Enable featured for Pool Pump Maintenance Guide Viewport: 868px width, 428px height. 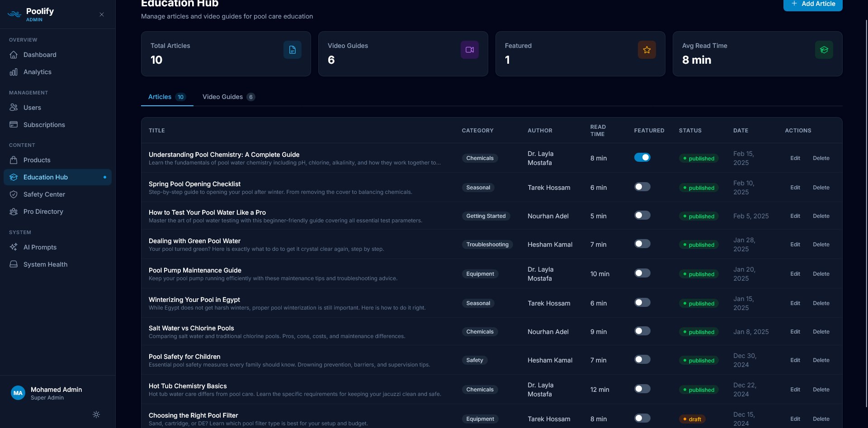(642, 273)
